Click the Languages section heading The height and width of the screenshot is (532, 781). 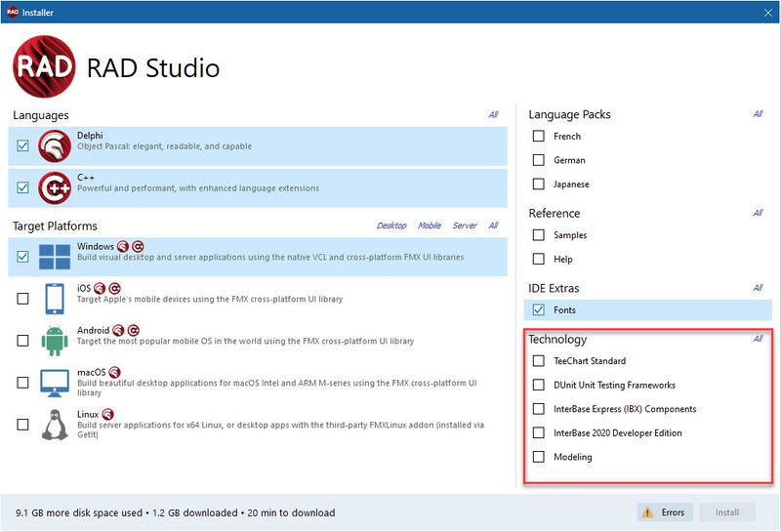coord(41,115)
